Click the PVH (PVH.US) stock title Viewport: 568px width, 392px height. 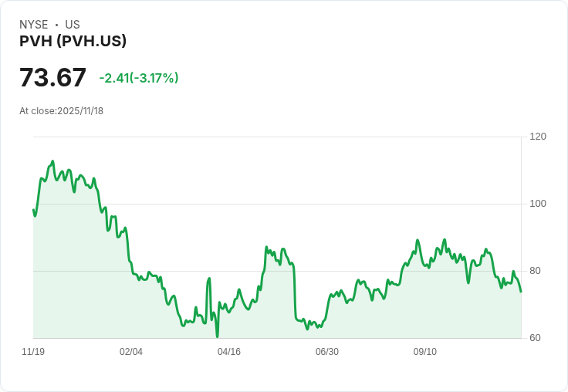pos(73,41)
